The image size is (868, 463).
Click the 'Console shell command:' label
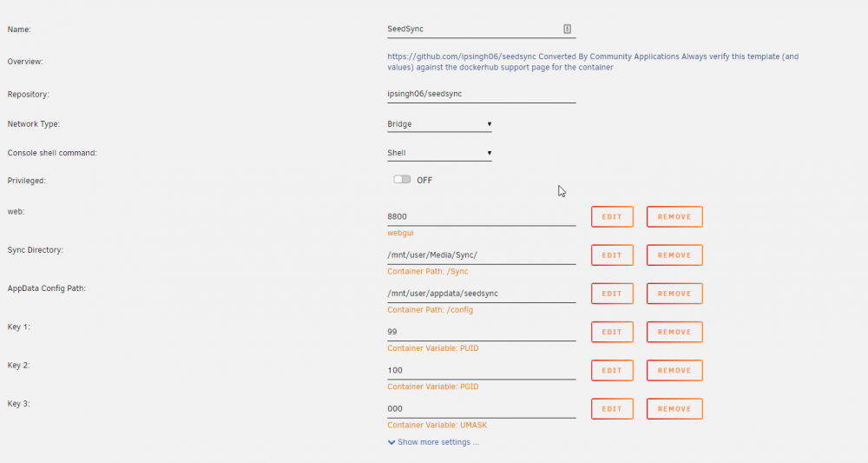pyautogui.click(x=52, y=153)
